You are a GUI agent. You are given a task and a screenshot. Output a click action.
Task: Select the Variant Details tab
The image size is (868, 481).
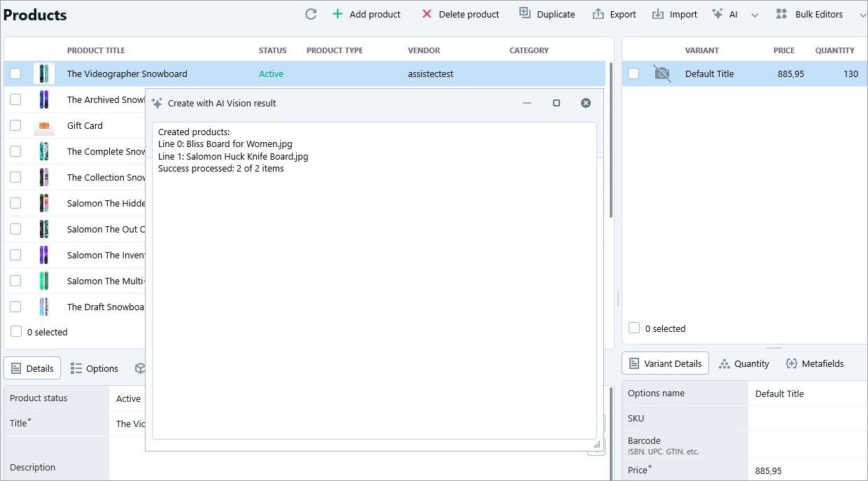pos(665,363)
